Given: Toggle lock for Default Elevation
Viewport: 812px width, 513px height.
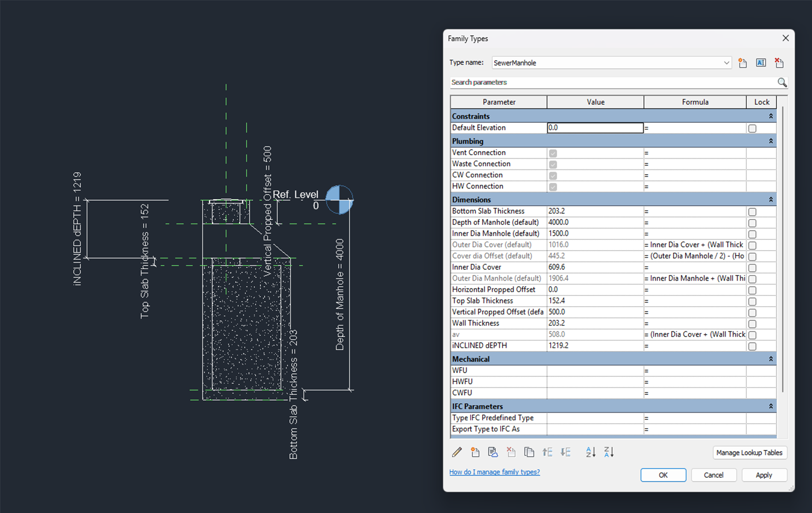Looking at the screenshot, I should pyautogui.click(x=752, y=128).
